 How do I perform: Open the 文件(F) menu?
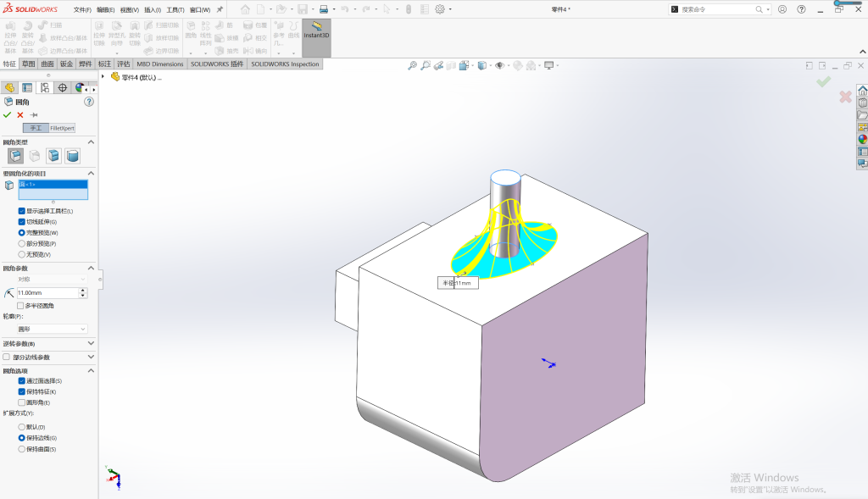pyautogui.click(x=82, y=10)
